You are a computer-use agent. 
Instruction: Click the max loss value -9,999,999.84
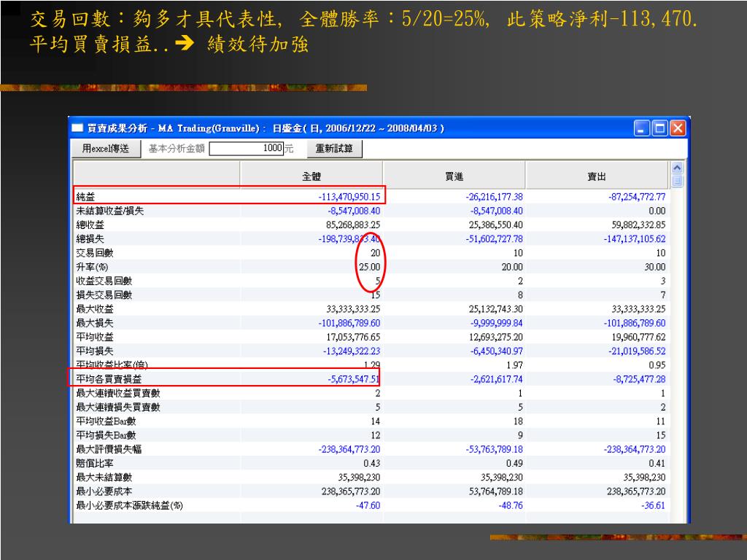point(496,323)
